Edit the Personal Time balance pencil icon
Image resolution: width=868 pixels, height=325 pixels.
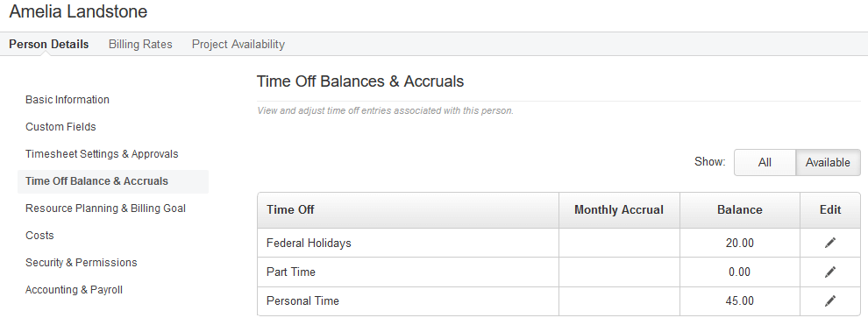pyautogui.click(x=829, y=300)
